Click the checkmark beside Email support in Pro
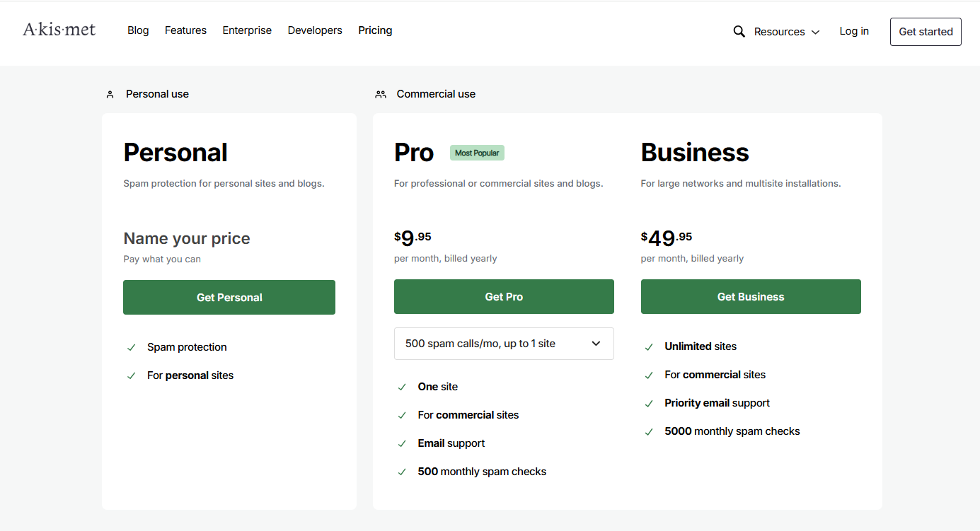The height and width of the screenshot is (531, 980). pos(402,443)
